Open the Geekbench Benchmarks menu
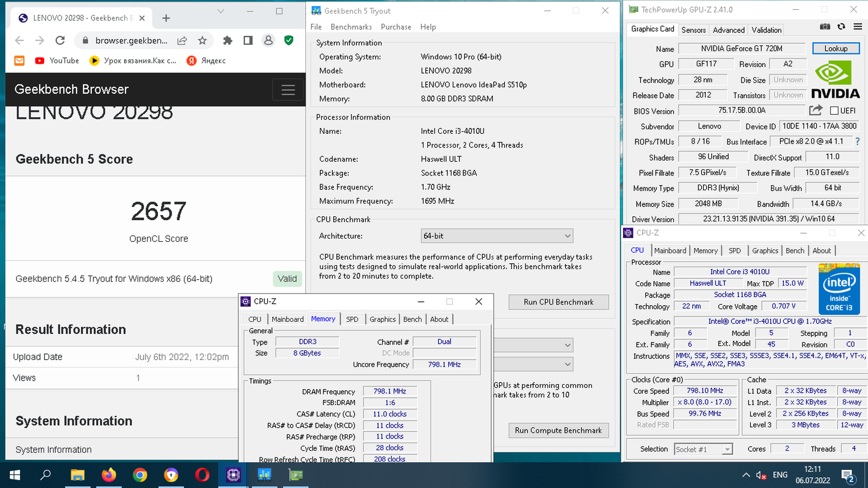This screenshot has width=868, height=488. click(x=351, y=27)
